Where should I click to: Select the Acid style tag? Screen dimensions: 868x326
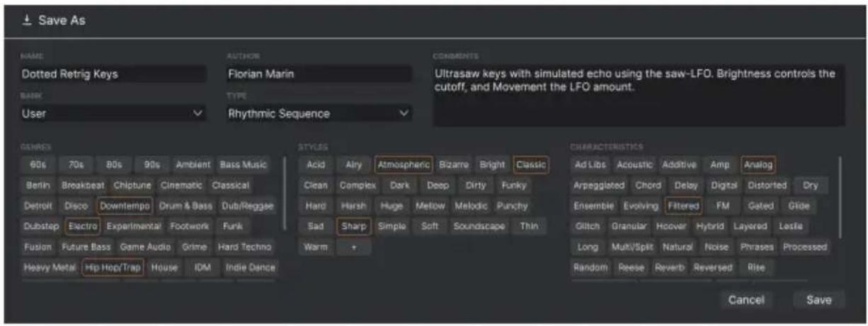(316, 164)
